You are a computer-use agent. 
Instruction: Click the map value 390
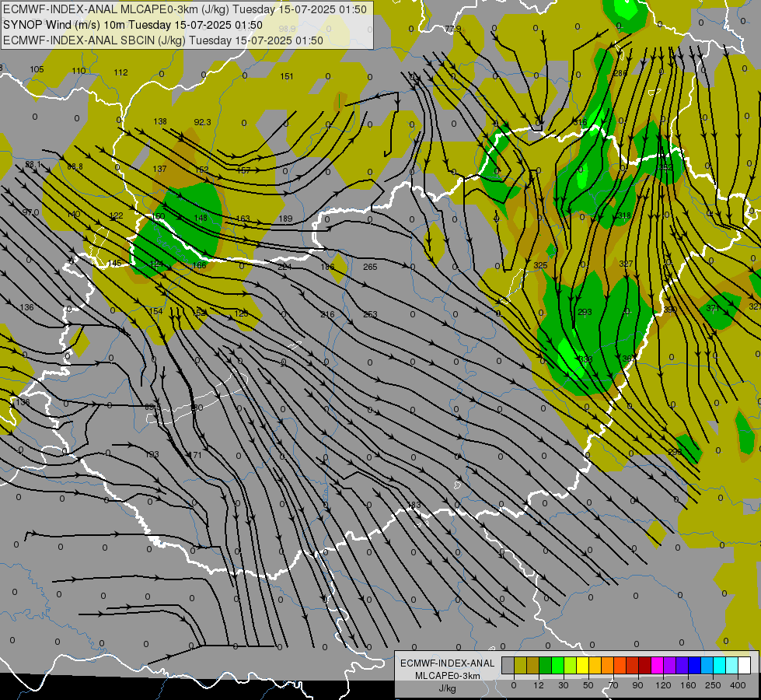coord(670,310)
